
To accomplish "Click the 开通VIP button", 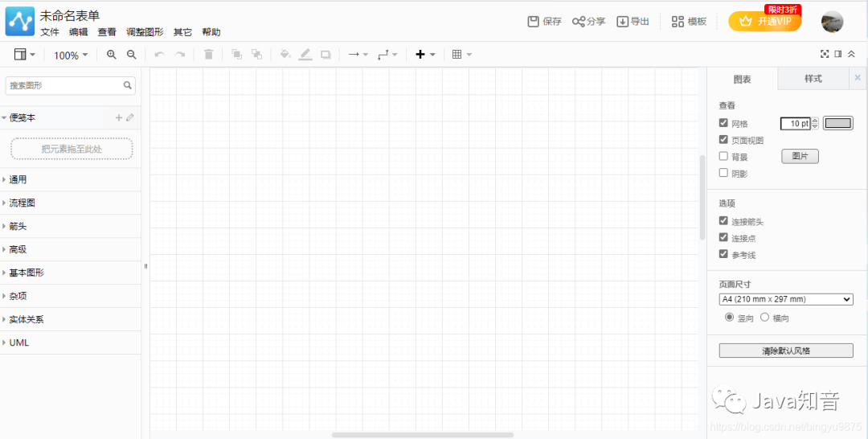I will tap(764, 22).
